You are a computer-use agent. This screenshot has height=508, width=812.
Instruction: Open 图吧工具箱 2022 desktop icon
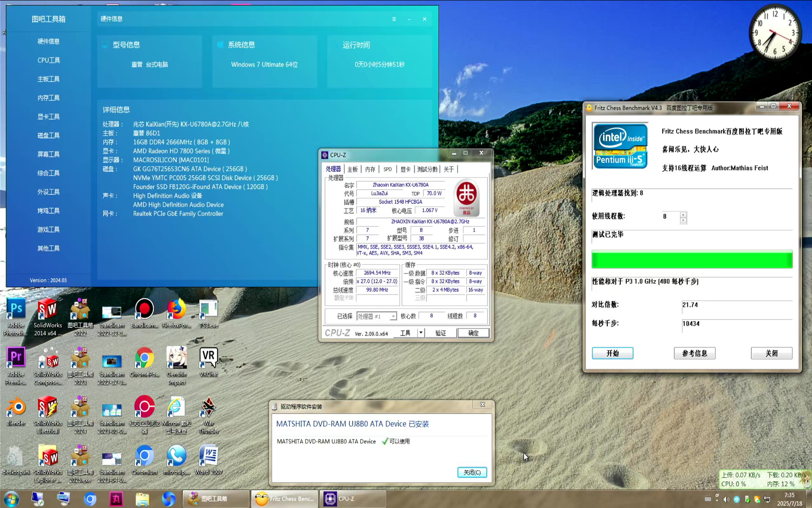pos(80,317)
